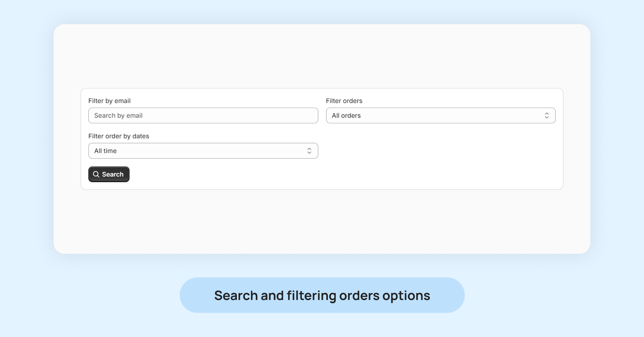Click the middle of the Filter orders select box
The width and height of the screenshot is (644, 337).
(x=441, y=116)
